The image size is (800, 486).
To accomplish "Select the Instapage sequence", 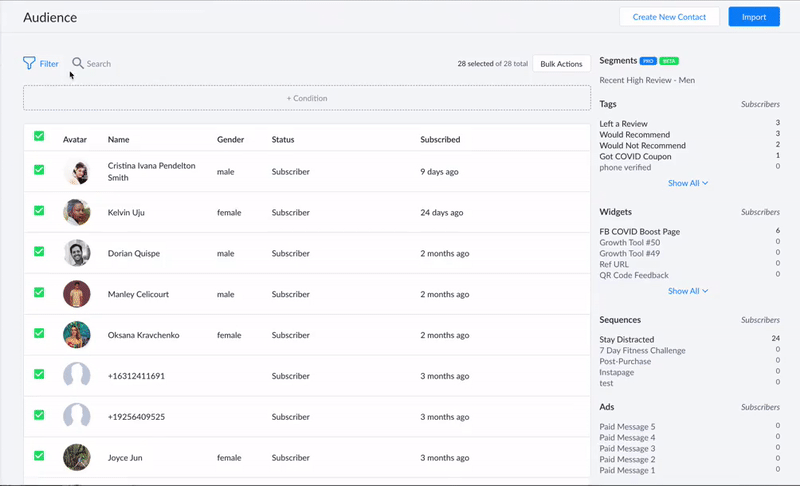I will click(x=617, y=372).
